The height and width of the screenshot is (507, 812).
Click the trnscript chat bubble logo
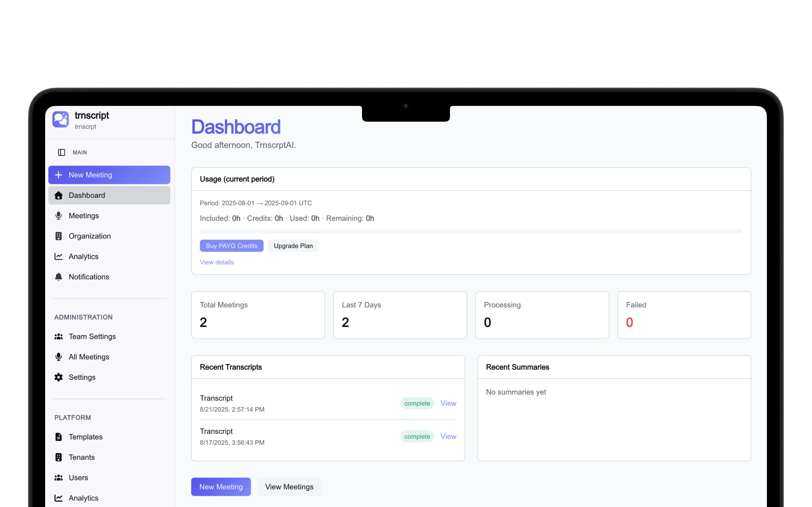click(x=61, y=120)
